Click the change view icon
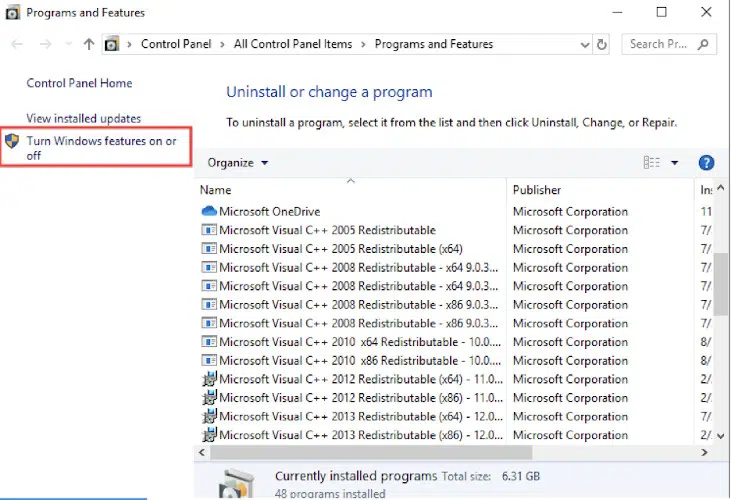This screenshot has height=500, width=731. tap(652, 163)
